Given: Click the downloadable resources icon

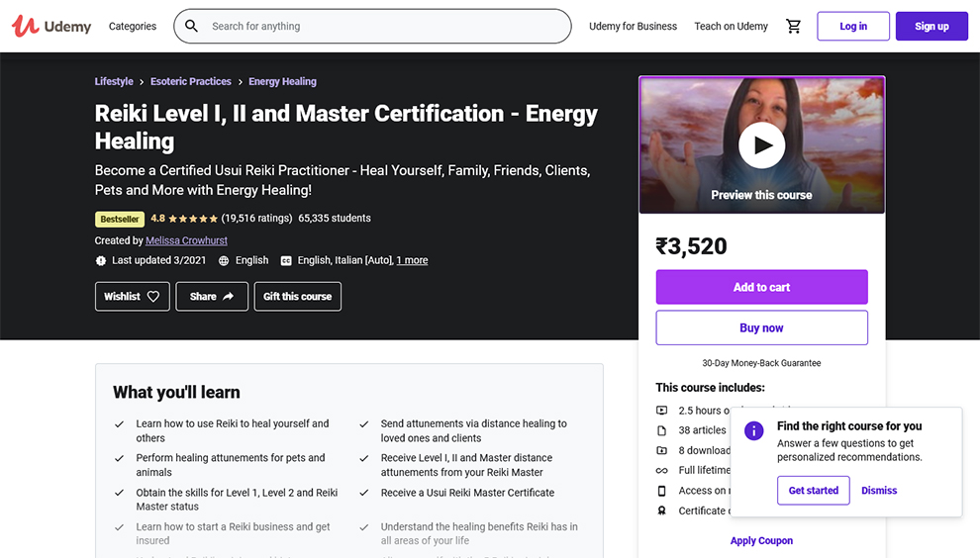Looking at the screenshot, I should coord(661,450).
